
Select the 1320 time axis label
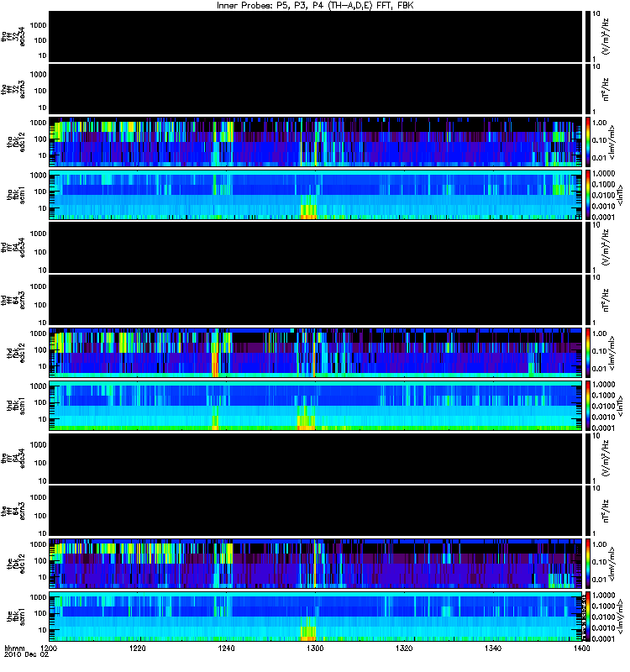pyautogui.click(x=404, y=648)
